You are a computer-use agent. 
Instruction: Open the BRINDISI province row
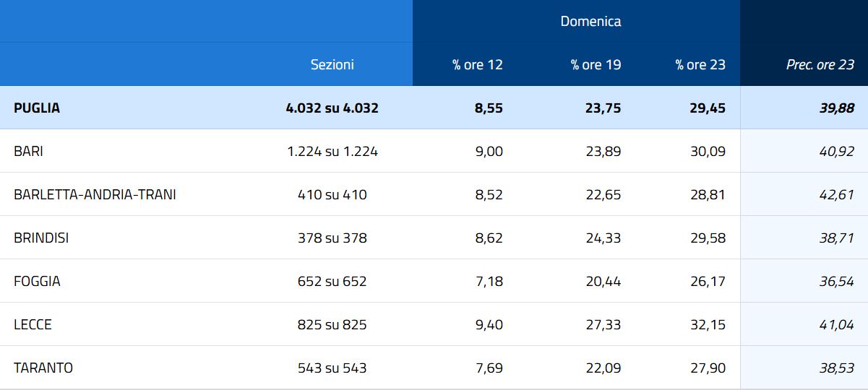(41, 238)
